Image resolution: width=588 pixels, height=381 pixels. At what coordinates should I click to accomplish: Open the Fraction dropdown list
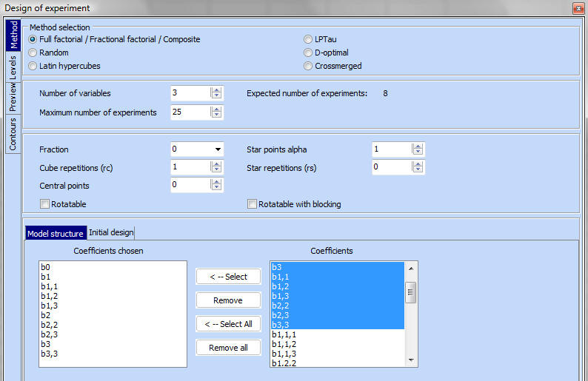pos(218,149)
